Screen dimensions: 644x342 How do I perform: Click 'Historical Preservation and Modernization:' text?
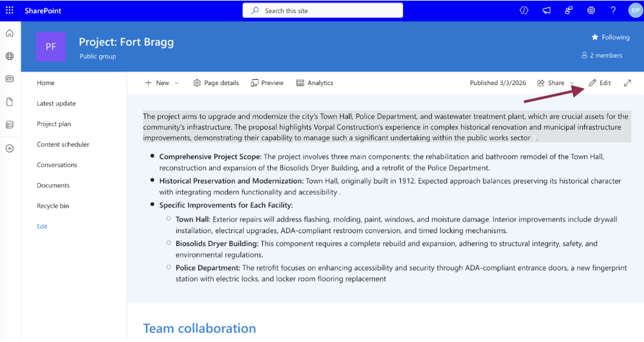click(231, 180)
